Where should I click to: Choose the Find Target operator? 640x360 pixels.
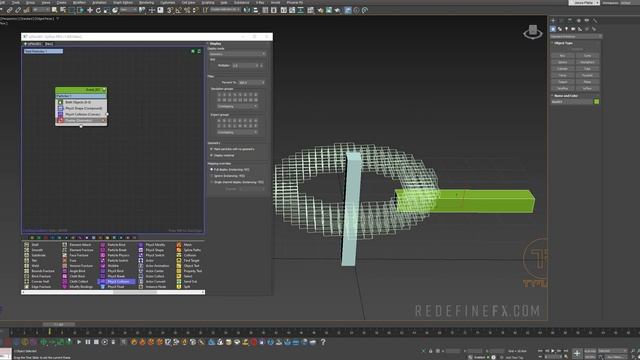[x=188, y=260]
